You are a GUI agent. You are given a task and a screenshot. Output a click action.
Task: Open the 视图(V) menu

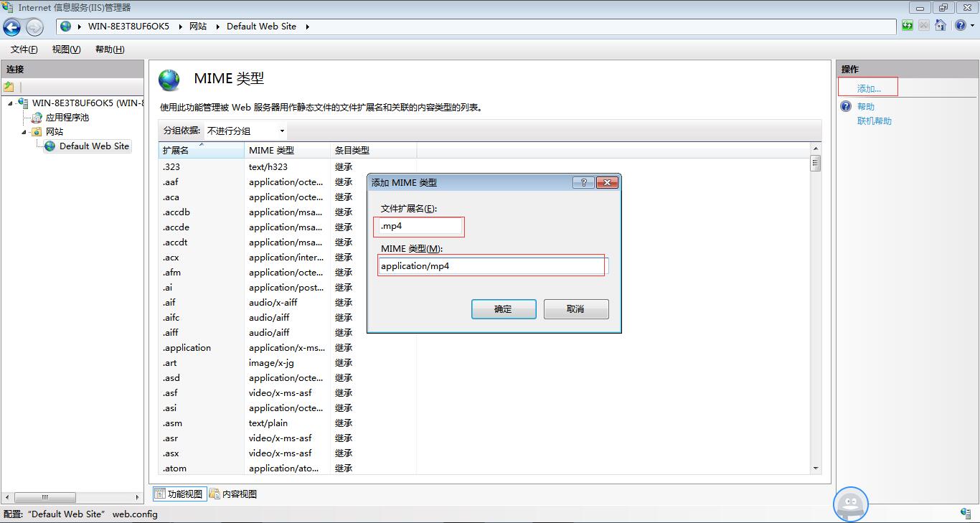tap(65, 49)
